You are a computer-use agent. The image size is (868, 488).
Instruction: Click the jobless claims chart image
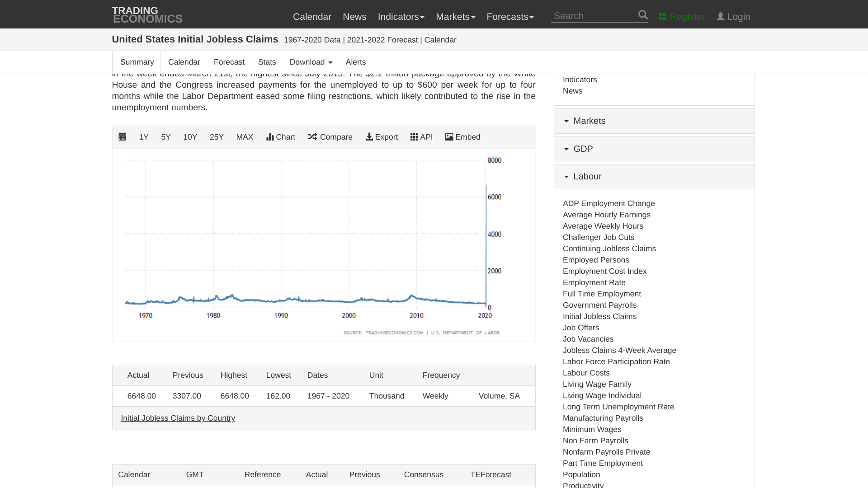point(324,245)
